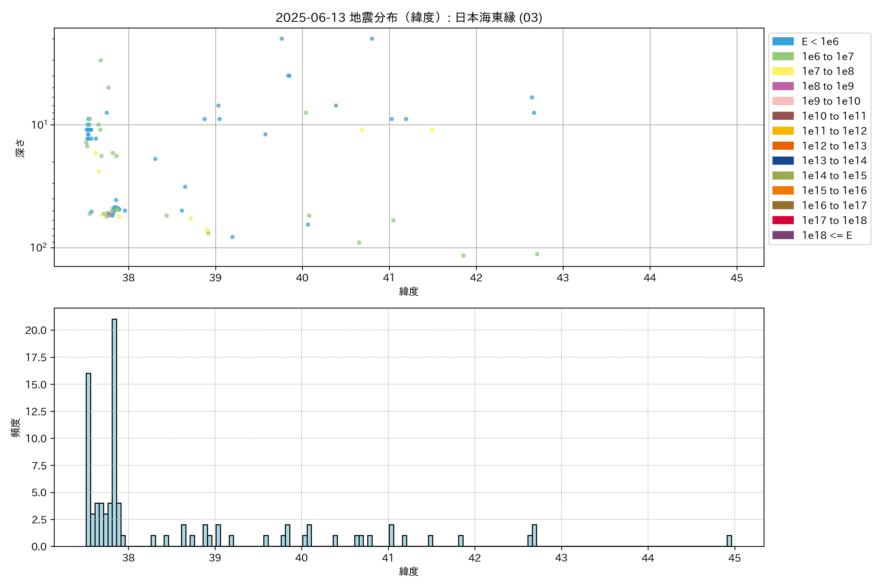This screenshot has width=882, height=588.
Task: Click the green scatter point near latitude 41.85
Action: (x=463, y=255)
